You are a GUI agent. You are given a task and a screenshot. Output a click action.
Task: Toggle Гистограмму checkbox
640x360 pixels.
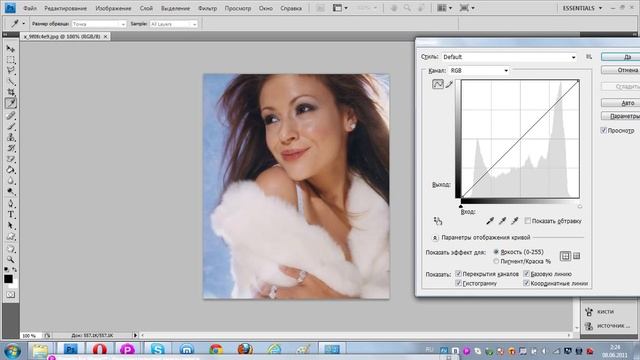coord(458,283)
